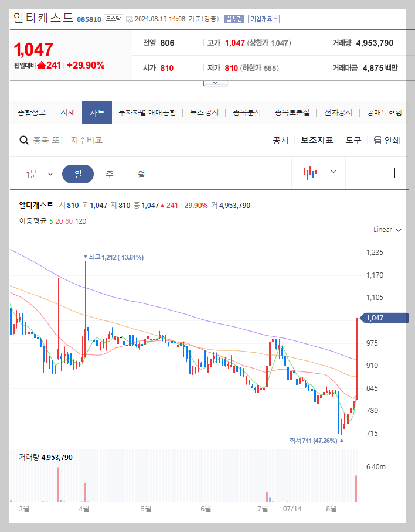Switch to the 주 weekly timeframe
Image resolution: width=415 pixels, height=532 pixels.
pos(110,173)
